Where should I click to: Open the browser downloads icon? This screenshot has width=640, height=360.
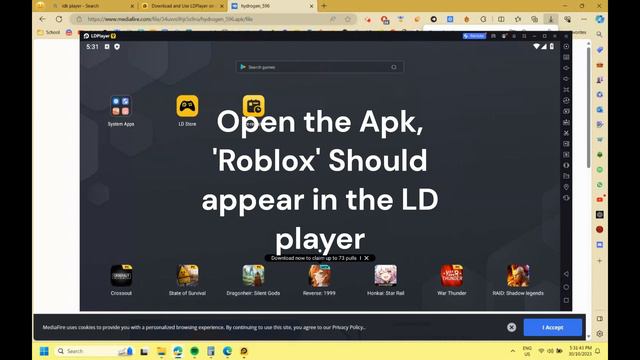point(551,19)
